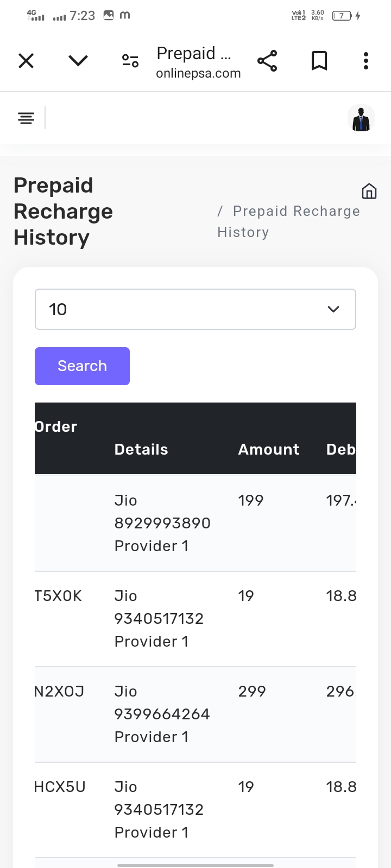Bookmark this page

tap(319, 61)
